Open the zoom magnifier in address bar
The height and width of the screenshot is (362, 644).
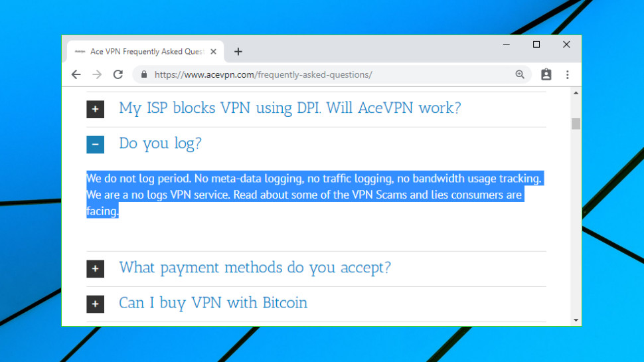tap(520, 74)
